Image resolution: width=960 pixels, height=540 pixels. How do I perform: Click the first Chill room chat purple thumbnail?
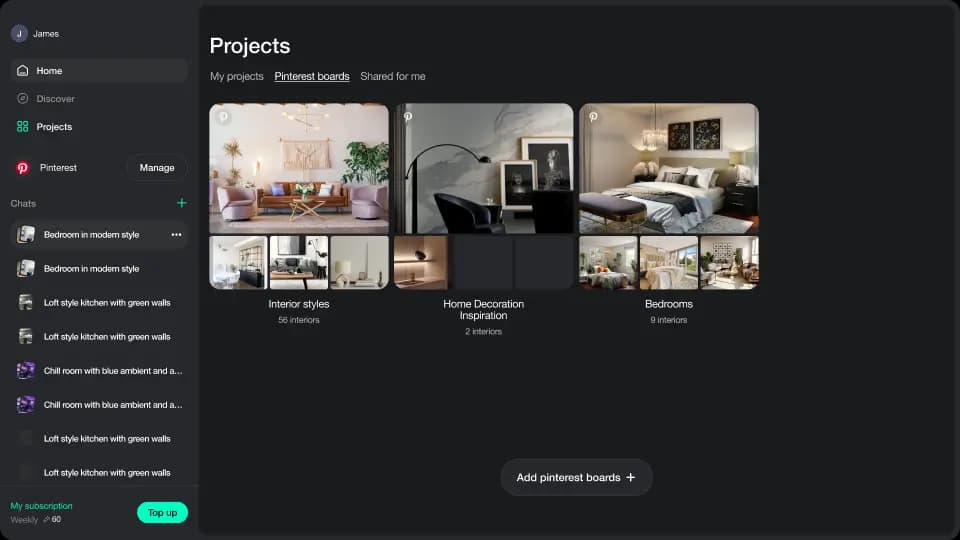point(26,371)
